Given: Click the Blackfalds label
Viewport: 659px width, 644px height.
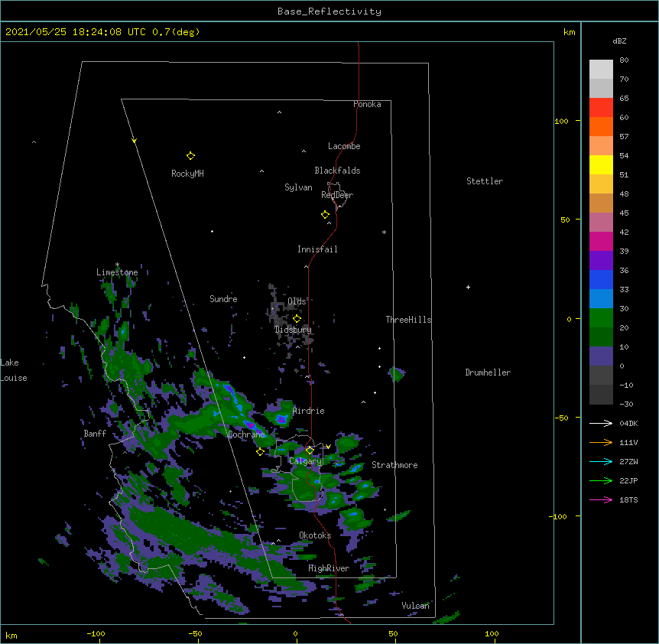Looking at the screenshot, I should 337,171.
